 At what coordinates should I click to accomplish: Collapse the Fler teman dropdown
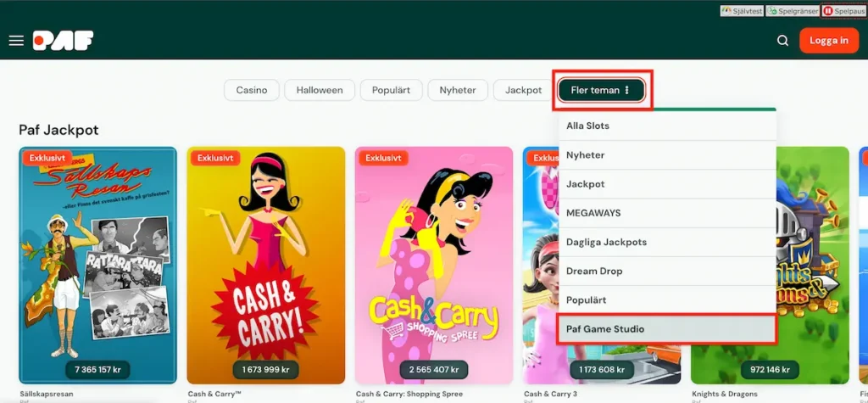[x=601, y=90]
